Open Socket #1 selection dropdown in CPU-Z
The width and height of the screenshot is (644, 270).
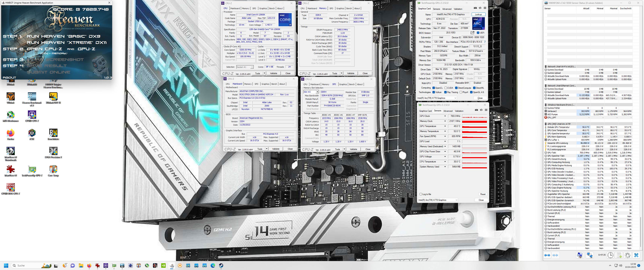click(245, 67)
